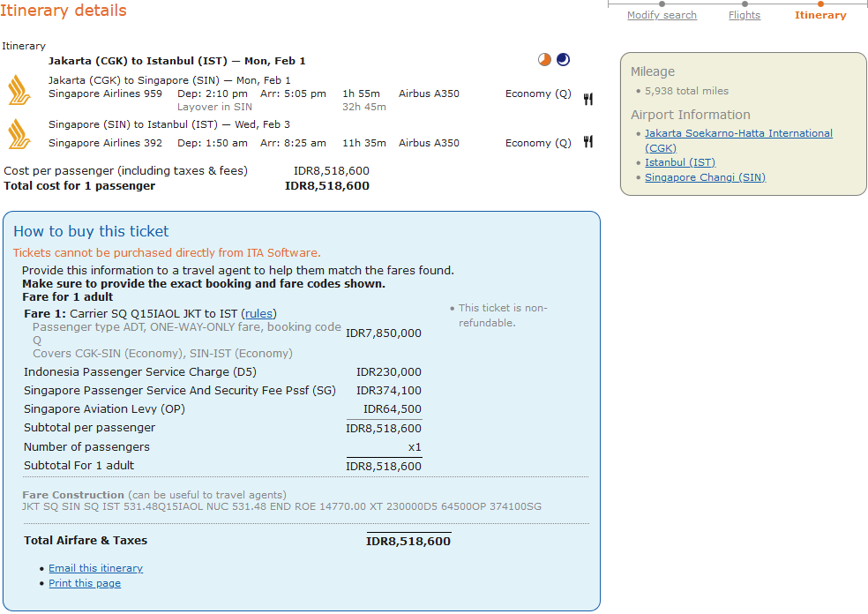Click 'Layover in SIN' text
The image size is (868, 614).
click(214, 107)
